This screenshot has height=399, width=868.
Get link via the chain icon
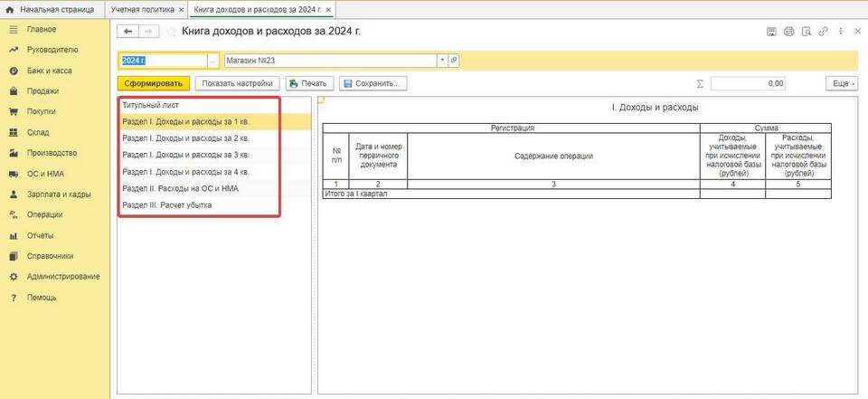click(x=823, y=32)
